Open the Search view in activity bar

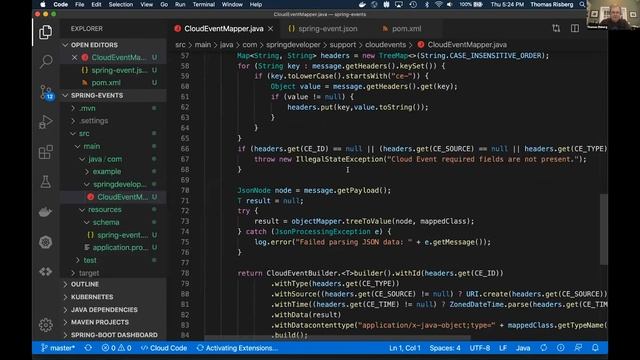[x=46, y=62]
